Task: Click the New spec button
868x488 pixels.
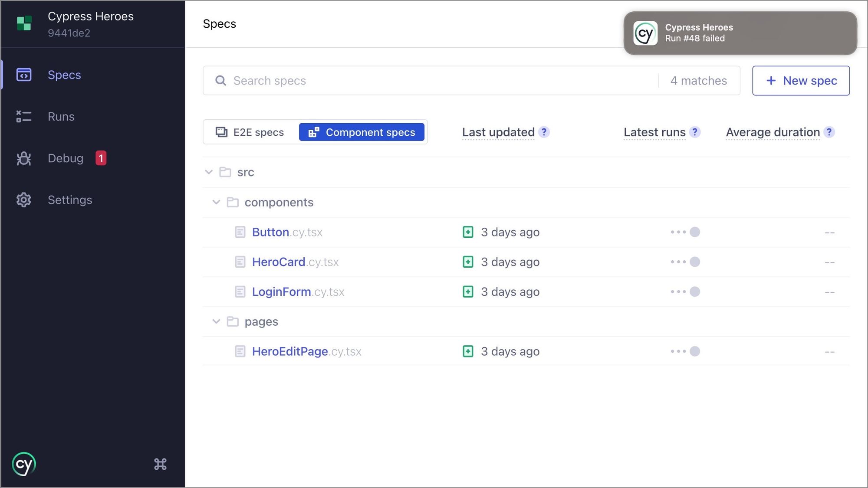Action: (801, 81)
